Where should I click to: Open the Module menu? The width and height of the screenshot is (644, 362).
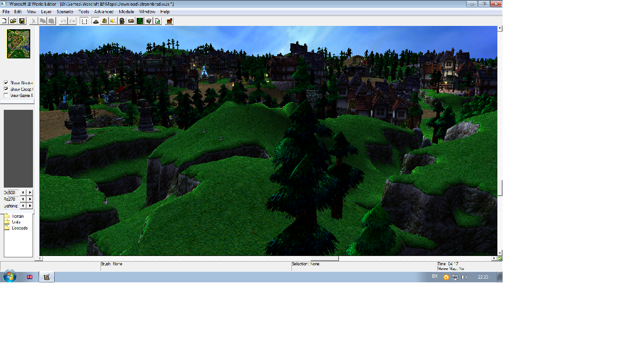point(126,12)
